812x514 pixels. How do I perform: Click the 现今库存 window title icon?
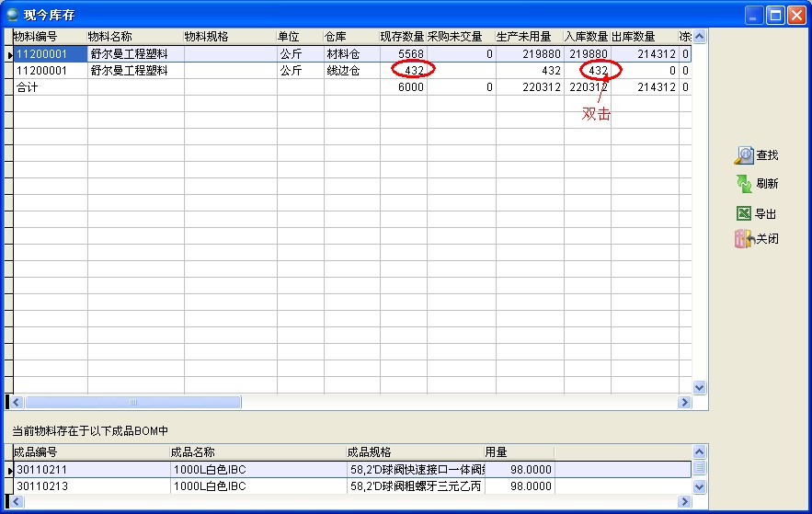point(13,15)
